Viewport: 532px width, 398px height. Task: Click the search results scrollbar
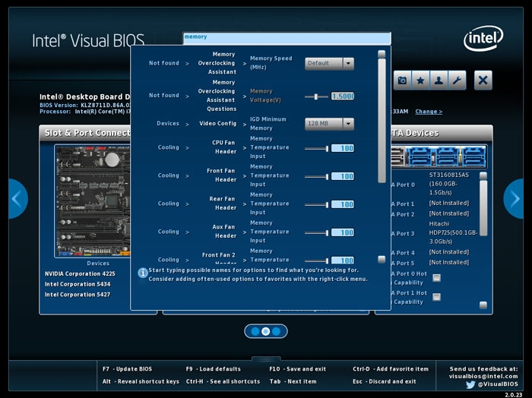tap(382, 121)
